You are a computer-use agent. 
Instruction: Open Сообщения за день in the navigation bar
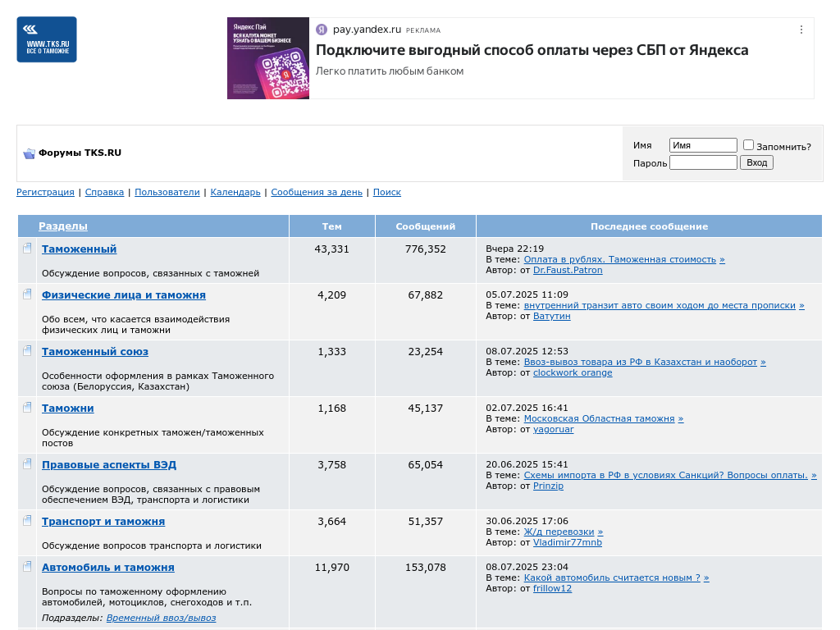point(316,192)
